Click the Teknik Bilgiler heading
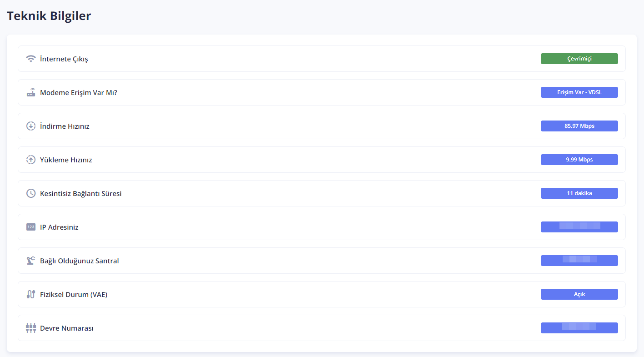Viewport: 644px width, 357px height. [x=49, y=16]
